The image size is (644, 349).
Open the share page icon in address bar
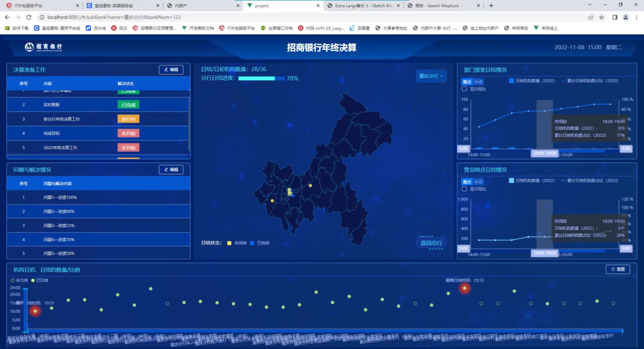click(591, 17)
